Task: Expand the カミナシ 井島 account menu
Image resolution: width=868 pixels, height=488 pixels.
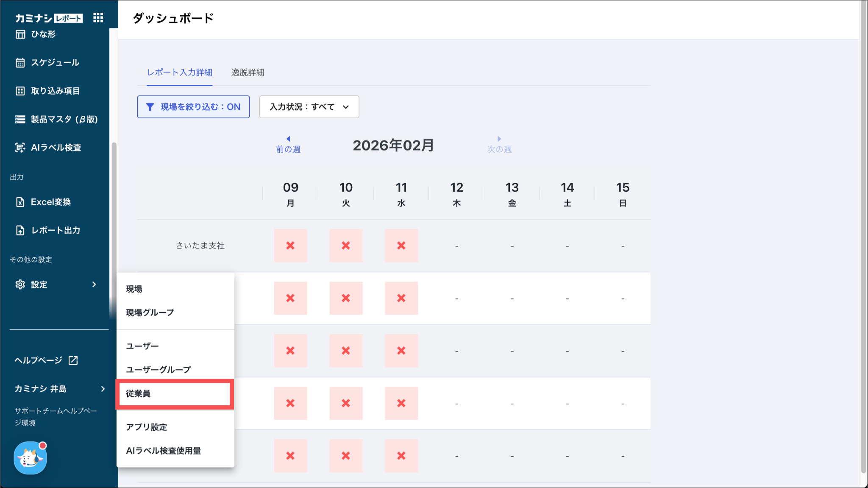Action: (103, 389)
